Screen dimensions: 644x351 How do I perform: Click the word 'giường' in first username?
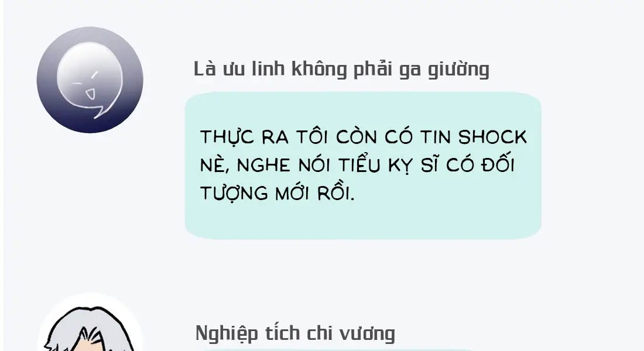pyautogui.click(x=459, y=70)
